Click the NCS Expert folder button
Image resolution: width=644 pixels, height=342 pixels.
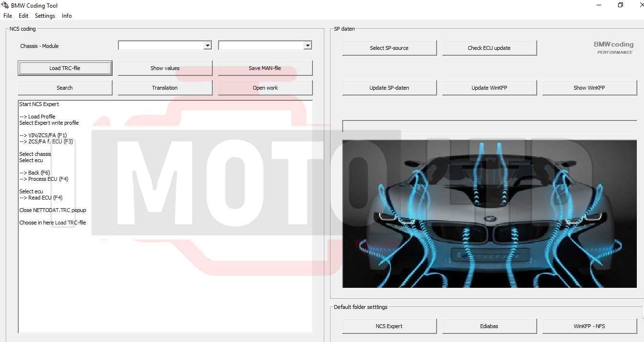389,326
